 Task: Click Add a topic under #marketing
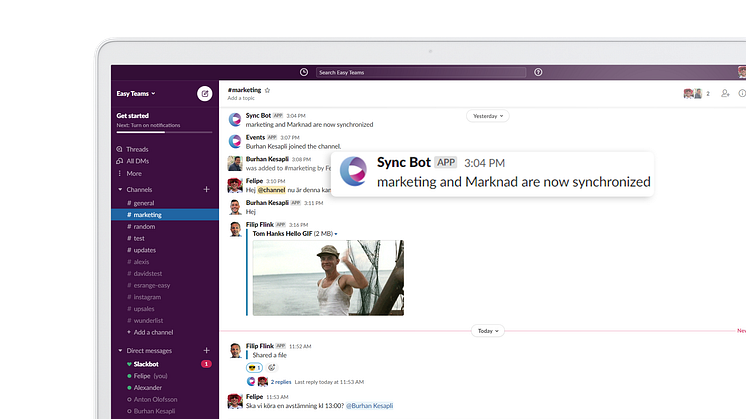pyautogui.click(x=241, y=98)
